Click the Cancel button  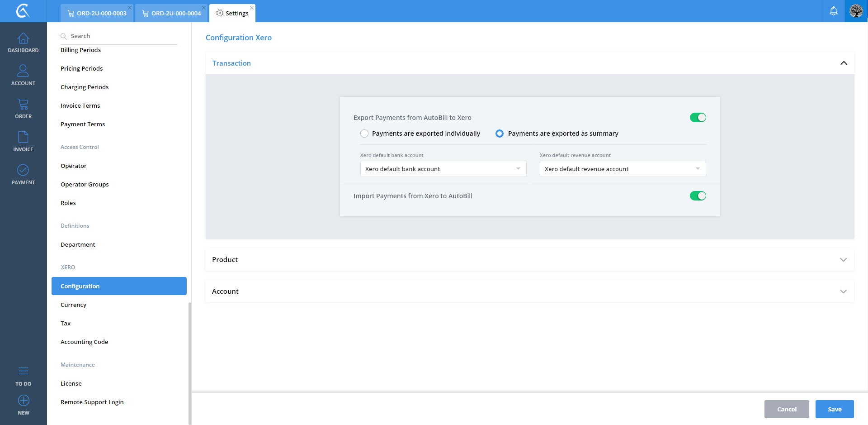click(x=787, y=409)
